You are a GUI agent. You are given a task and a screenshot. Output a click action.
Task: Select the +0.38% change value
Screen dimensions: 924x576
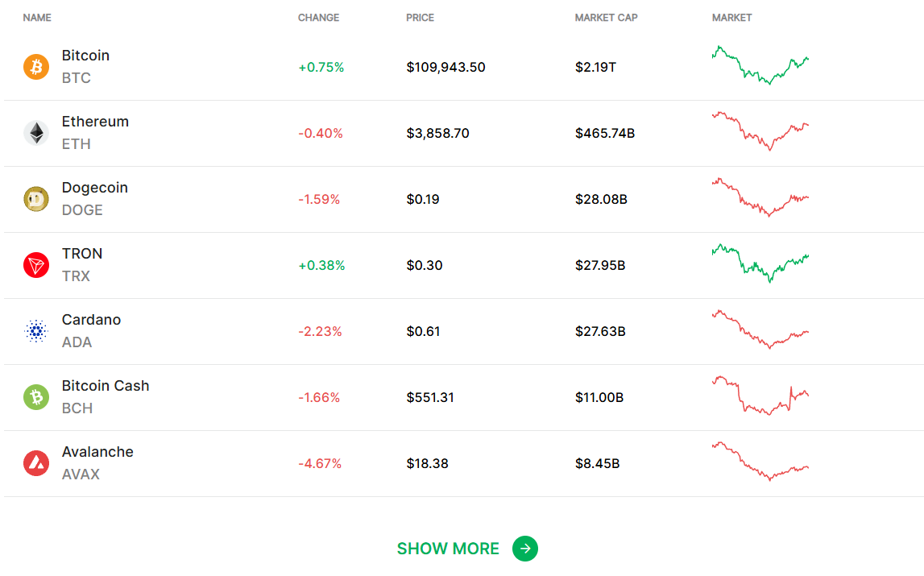click(x=321, y=265)
